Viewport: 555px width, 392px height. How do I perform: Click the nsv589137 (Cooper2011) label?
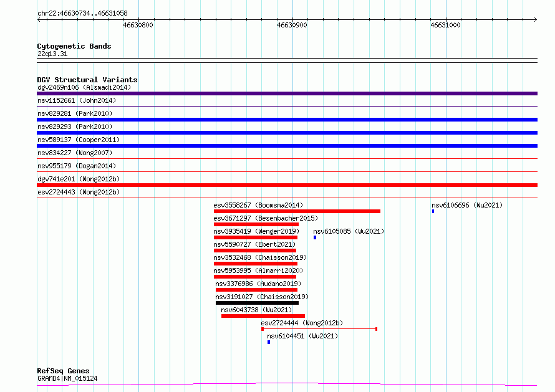79,140
